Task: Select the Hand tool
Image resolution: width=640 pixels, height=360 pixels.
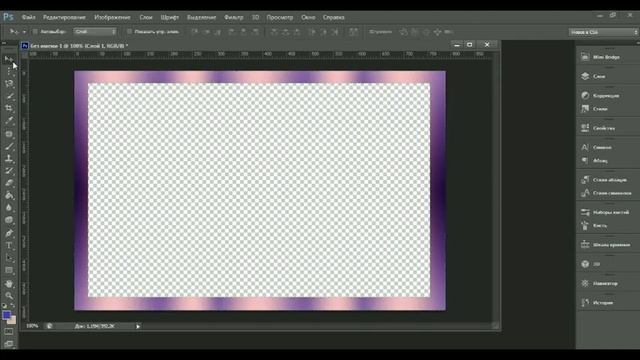Action: point(9,283)
